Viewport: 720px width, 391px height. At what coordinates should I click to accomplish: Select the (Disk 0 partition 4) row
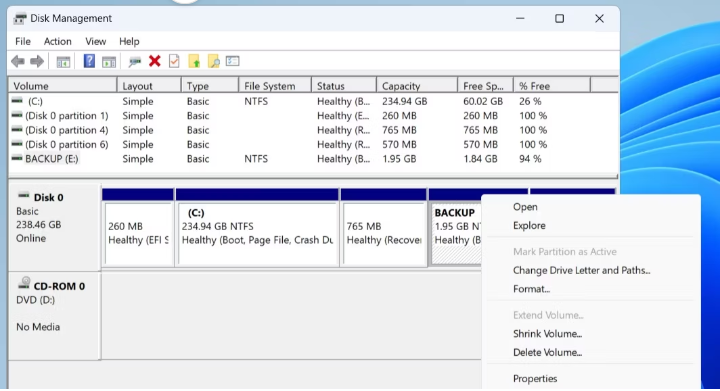[313, 130]
